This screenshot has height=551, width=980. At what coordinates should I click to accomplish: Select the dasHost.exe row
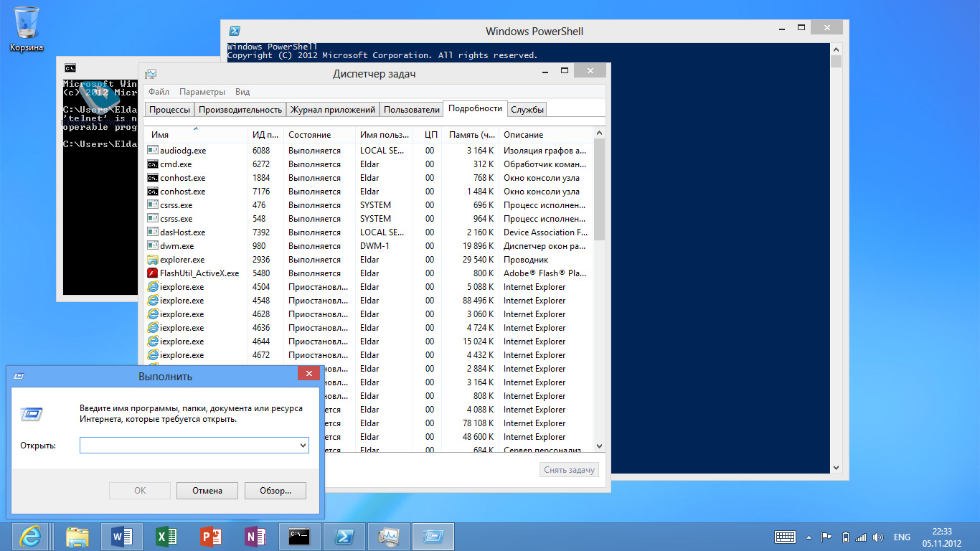(x=369, y=232)
